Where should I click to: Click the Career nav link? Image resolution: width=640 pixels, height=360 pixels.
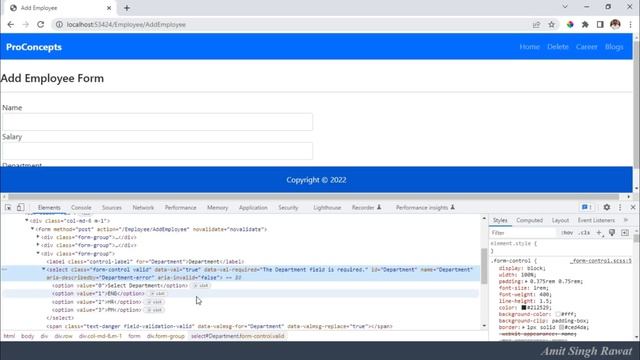[x=587, y=47]
